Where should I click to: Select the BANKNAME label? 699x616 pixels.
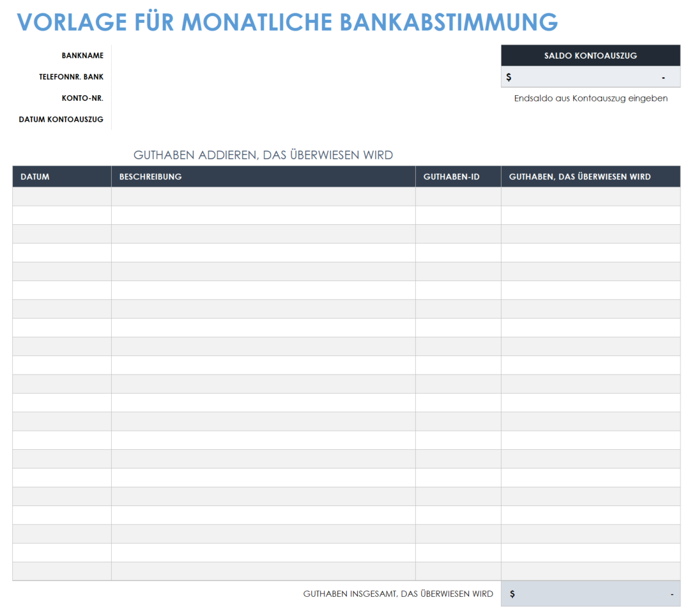click(82, 56)
